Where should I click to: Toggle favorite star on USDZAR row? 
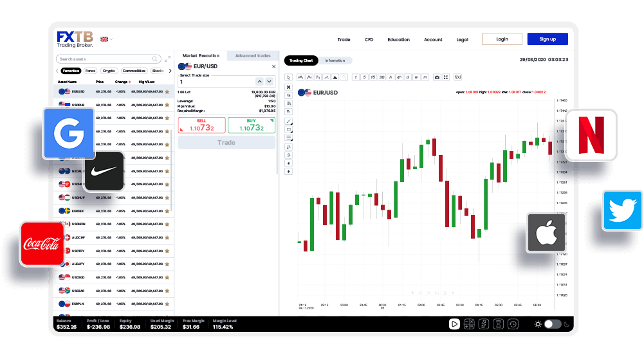point(167,291)
